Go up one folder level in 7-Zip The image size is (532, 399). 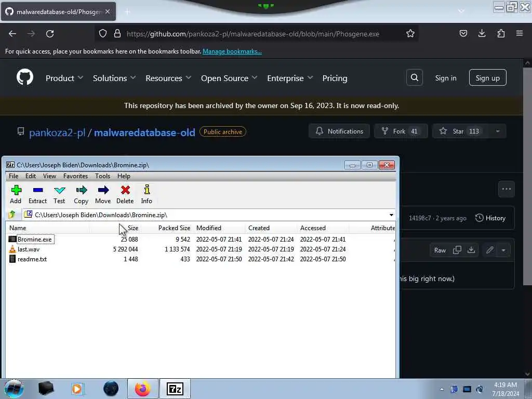pyautogui.click(x=12, y=215)
